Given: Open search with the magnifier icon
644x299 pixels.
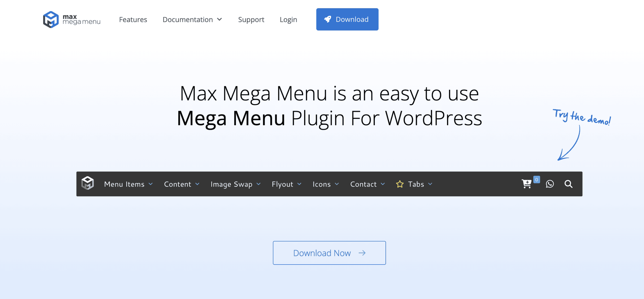Looking at the screenshot, I should point(568,184).
